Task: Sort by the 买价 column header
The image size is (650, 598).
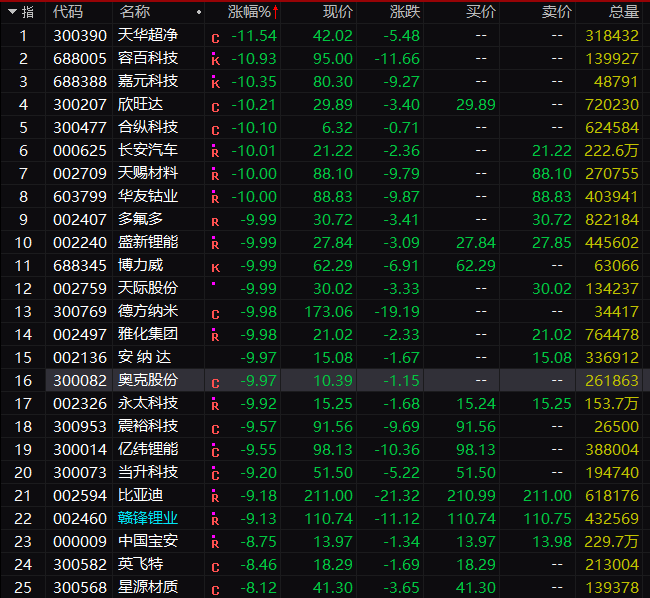Action: pos(481,12)
